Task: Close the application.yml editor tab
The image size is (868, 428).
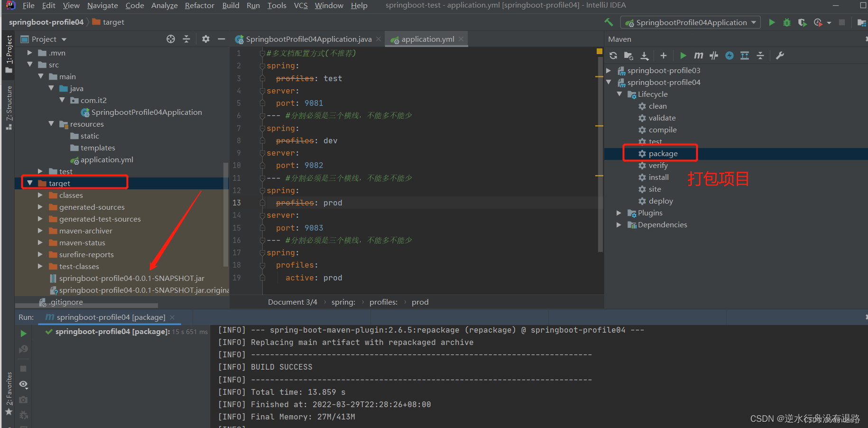Action: 461,39
